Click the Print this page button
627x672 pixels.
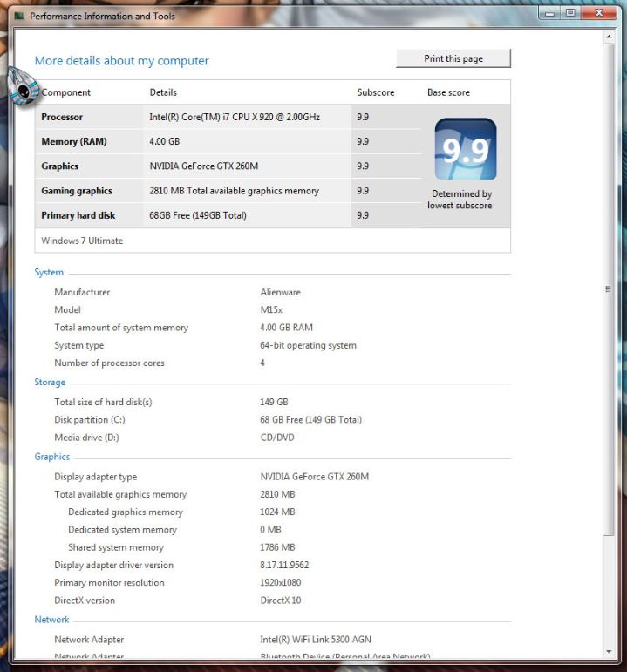453,58
